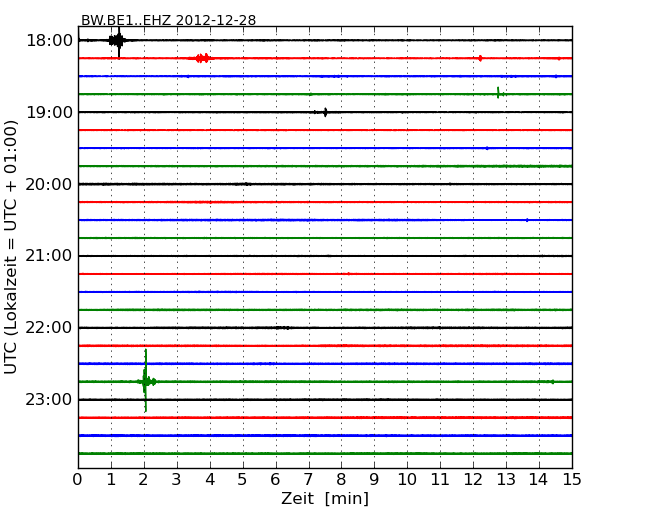The width and height of the screenshot is (650, 520).
Task: Pick the small red blip near minute 12
Action: 480,58
